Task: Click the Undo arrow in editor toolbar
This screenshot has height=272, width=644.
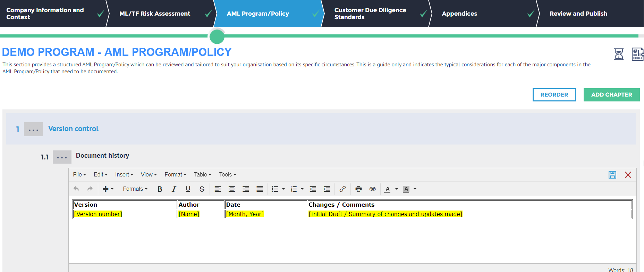Action: tap(76, 189)
